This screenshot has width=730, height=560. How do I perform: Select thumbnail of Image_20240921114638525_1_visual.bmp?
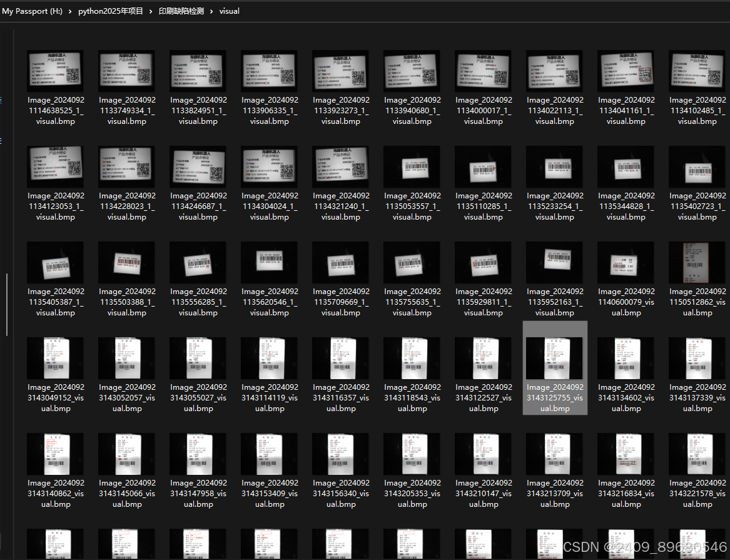click(56, 71)
